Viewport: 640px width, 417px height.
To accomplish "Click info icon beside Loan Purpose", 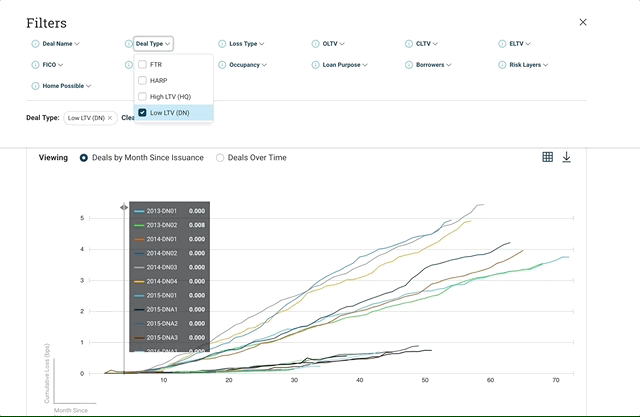I will pyautogui.click(x=316, y=65).
